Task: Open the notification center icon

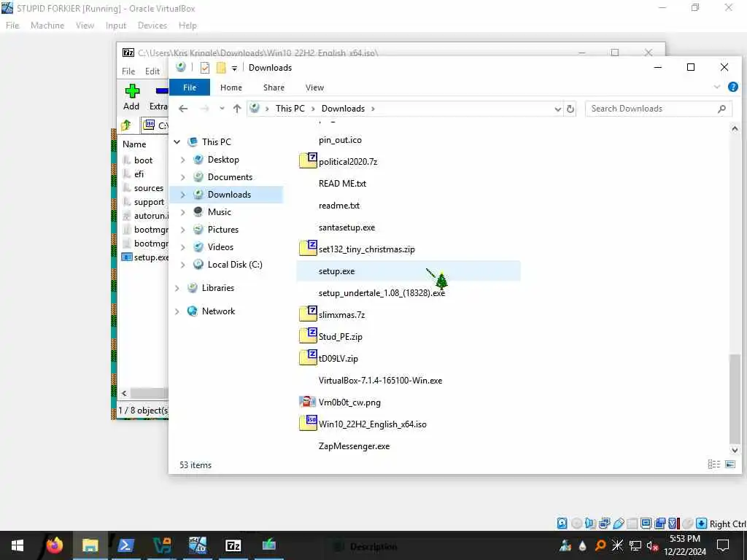Action: [x=723, y=545]
